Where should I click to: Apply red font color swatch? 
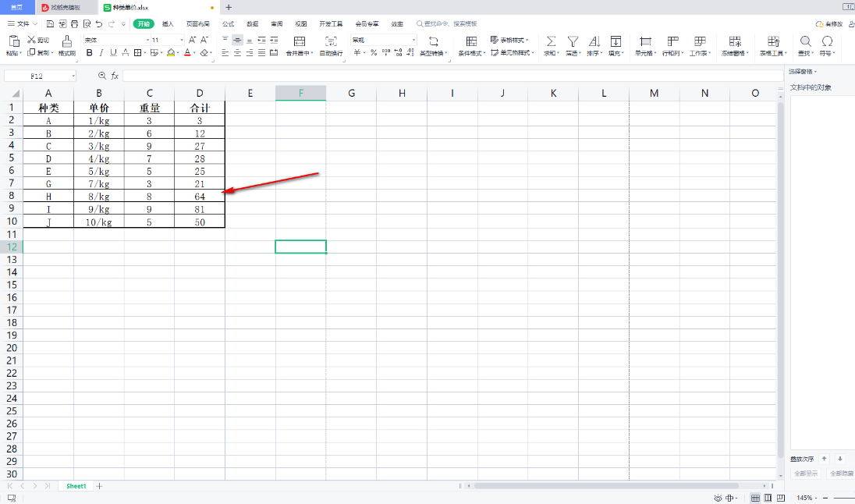(187, 53)
